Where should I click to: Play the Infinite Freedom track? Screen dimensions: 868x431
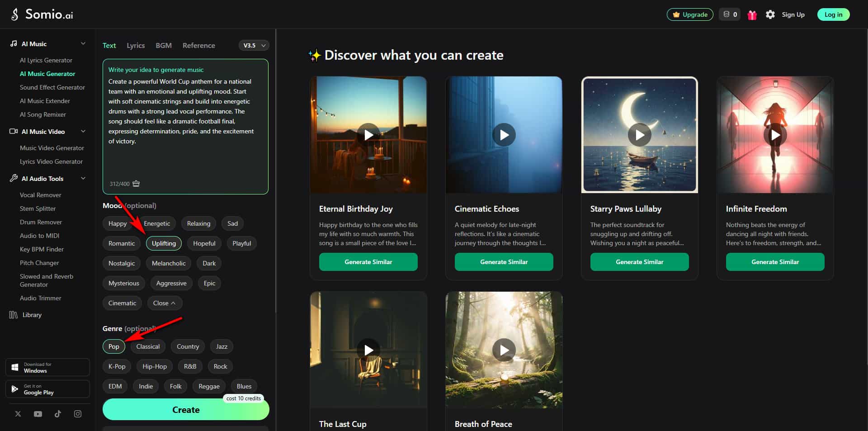click(x=775, y=135)
